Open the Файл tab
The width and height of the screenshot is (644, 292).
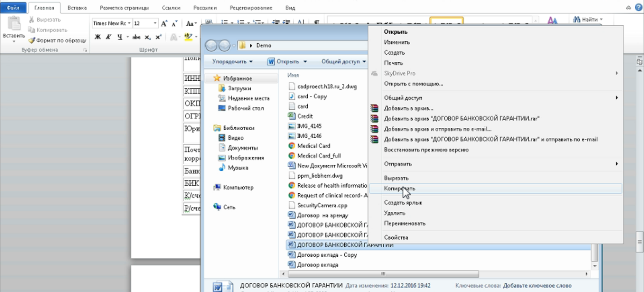[x=13, y=8]
